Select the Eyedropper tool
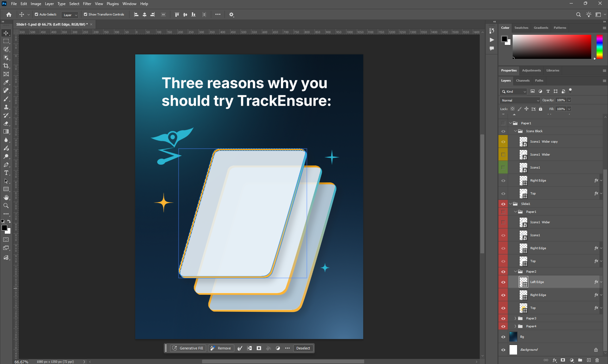 pos(6,82)
